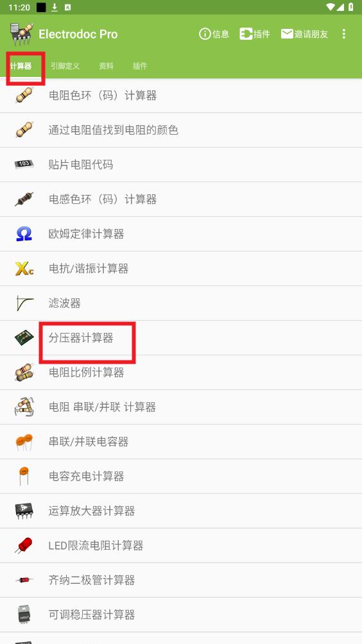Click the 信息 info button
This screenshot has height=644, width=362.
[x=214, y=34]
